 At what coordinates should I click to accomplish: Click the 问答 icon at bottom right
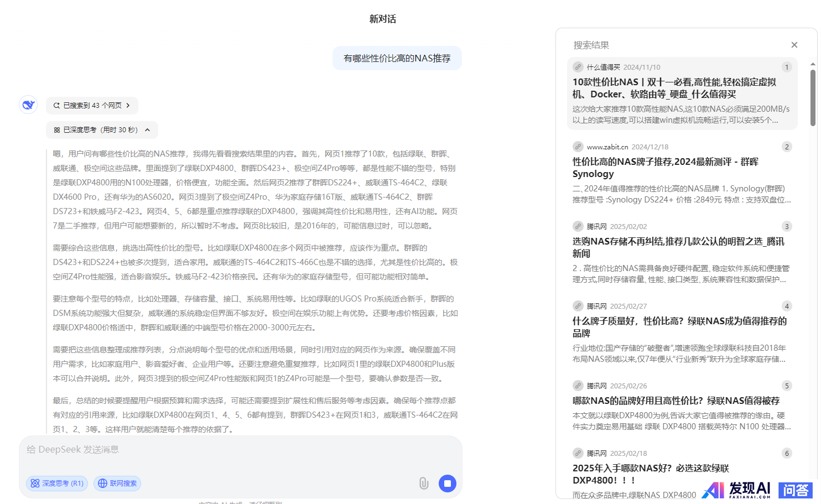point(795,490)
